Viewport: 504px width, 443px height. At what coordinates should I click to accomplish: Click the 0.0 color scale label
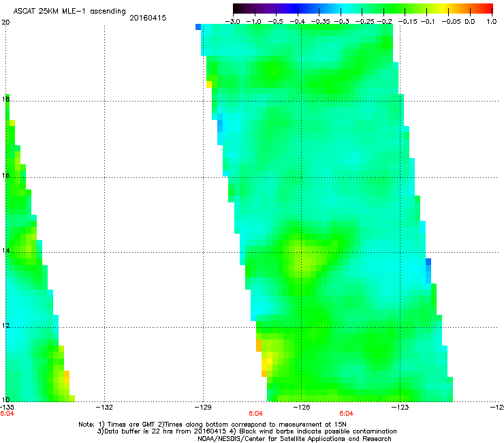(x=470, y=22)
